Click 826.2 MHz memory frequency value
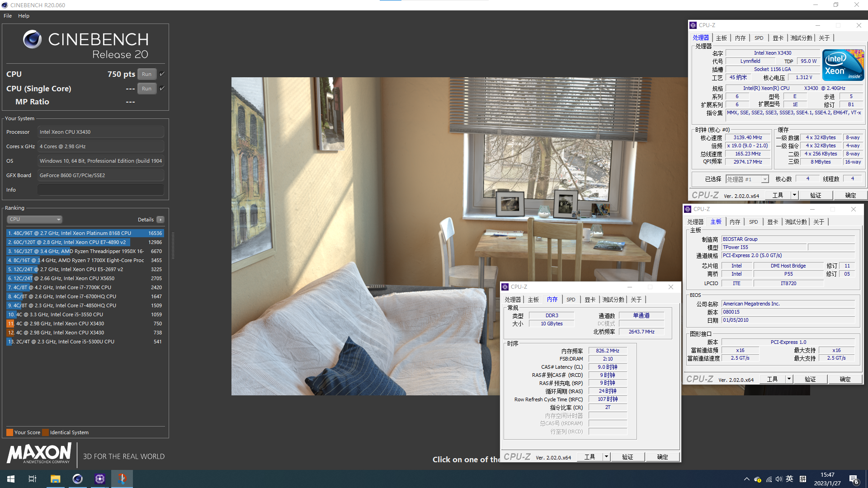This screenshot has height=488, width=868. click(608, 351)
